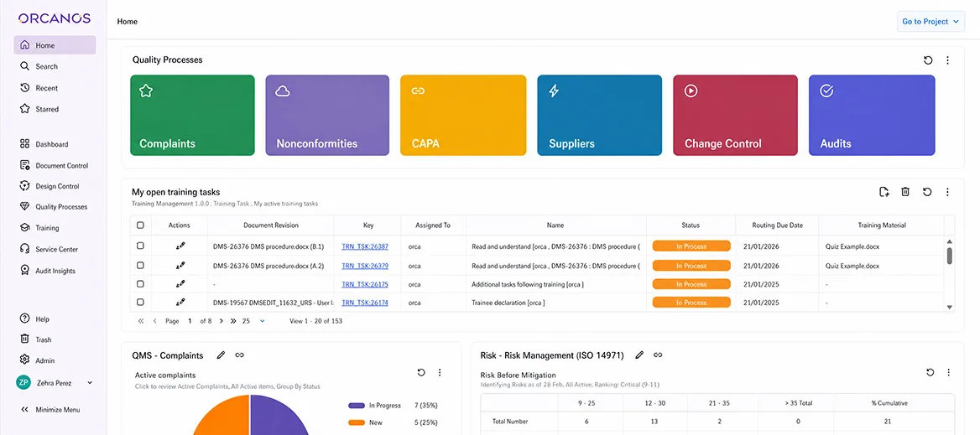Click the Service Center headset icon

click(x=25, y=249)
